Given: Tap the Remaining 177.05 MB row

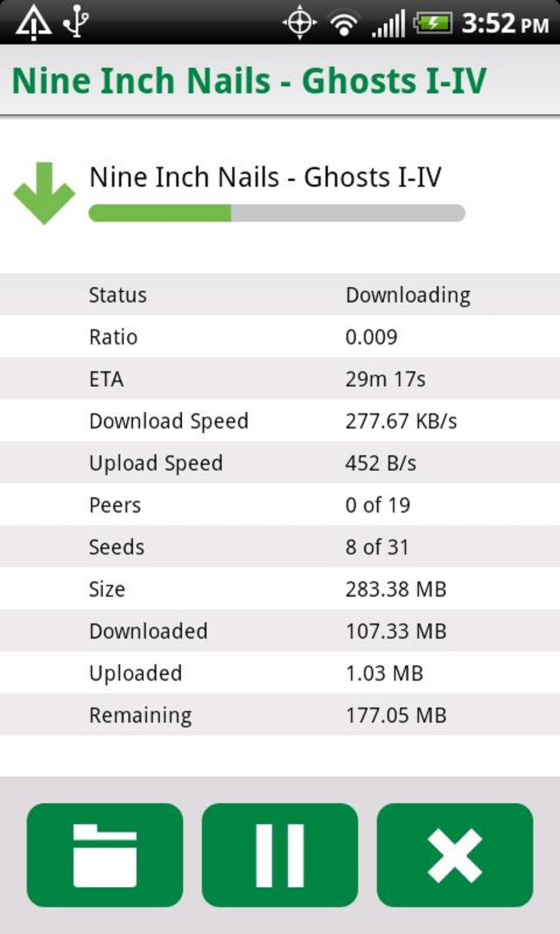Looking at the screenshot, I should click(x=280, y=715).
